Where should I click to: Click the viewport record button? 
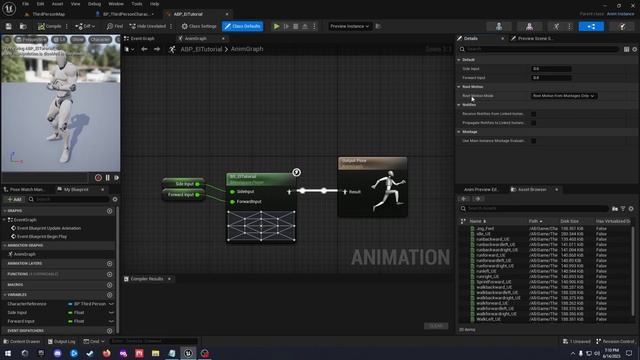pyautogui.click(x=98, y=178)
